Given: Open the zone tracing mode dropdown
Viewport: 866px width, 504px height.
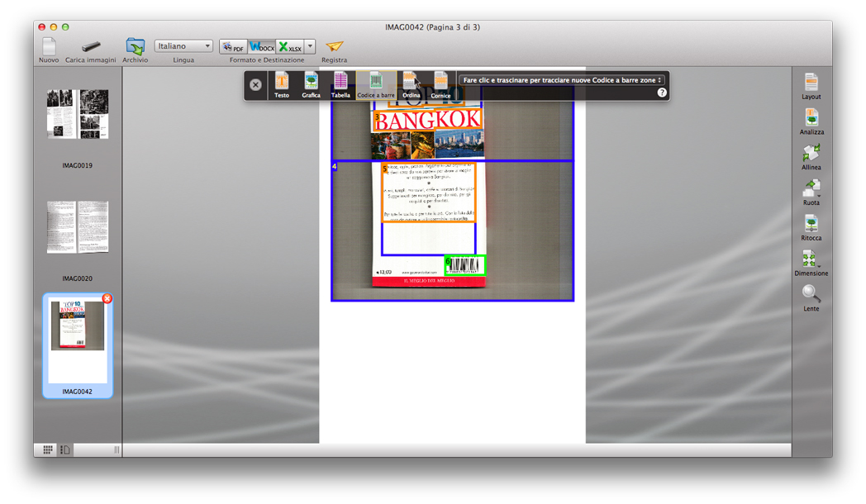Looking at the screenshot, I should click(562, 80).
